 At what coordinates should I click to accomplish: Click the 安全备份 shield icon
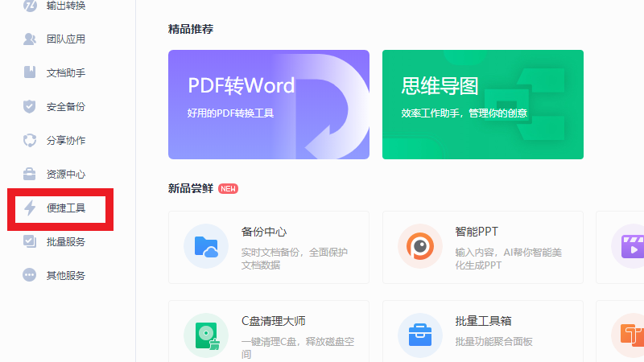[30, 106]
